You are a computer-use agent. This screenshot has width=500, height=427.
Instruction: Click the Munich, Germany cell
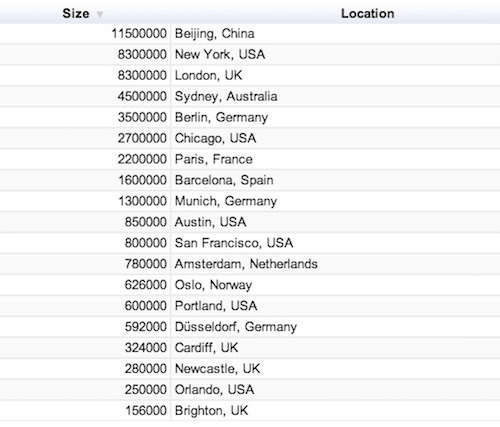pos(335,201)
